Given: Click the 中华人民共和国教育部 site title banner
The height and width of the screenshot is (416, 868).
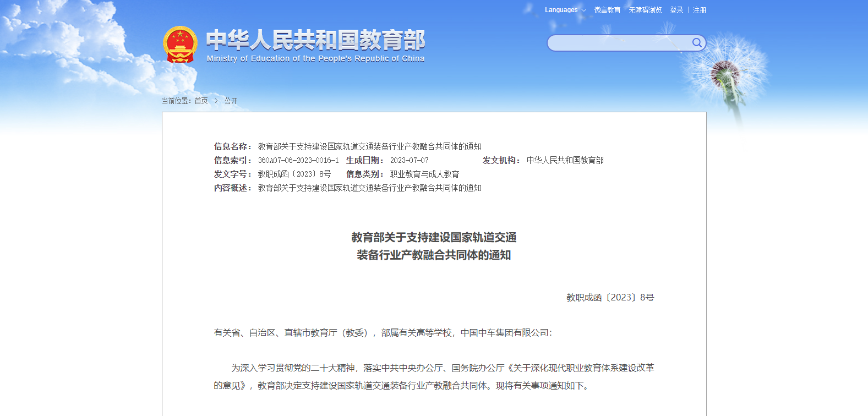Looking at the screenshot, I should 315,40.
